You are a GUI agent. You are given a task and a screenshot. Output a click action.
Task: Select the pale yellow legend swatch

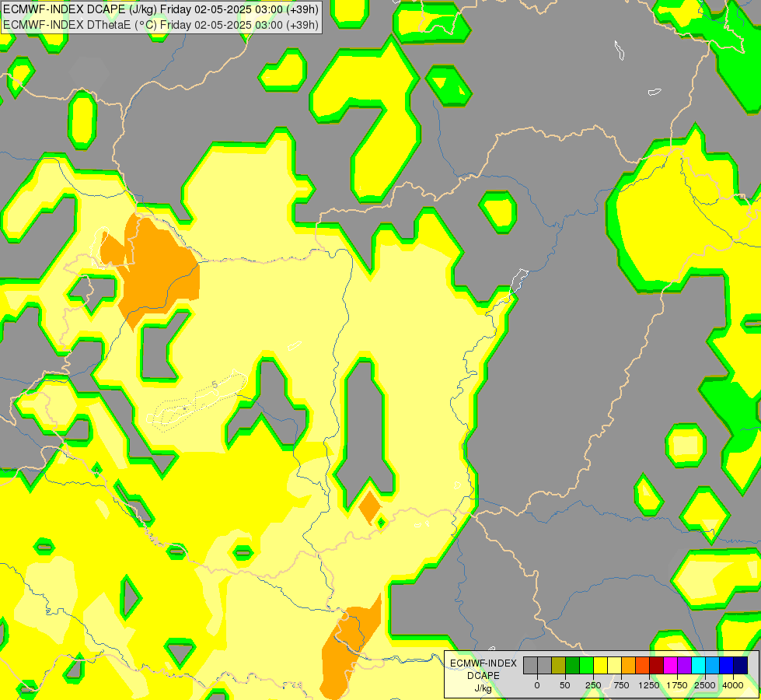coord(615,665)
